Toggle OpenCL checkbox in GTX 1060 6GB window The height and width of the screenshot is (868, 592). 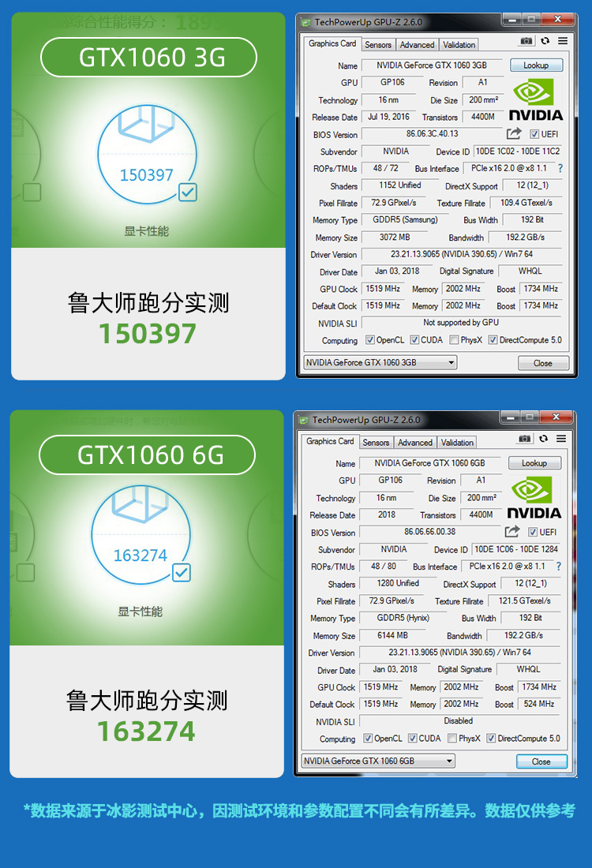(368, 738)
